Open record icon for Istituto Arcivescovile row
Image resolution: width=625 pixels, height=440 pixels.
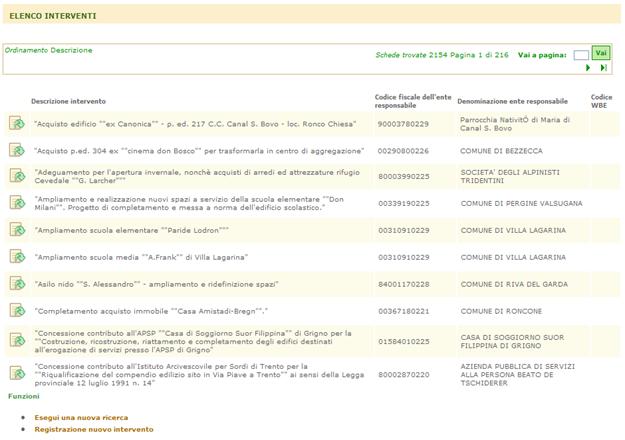[17, 373]
